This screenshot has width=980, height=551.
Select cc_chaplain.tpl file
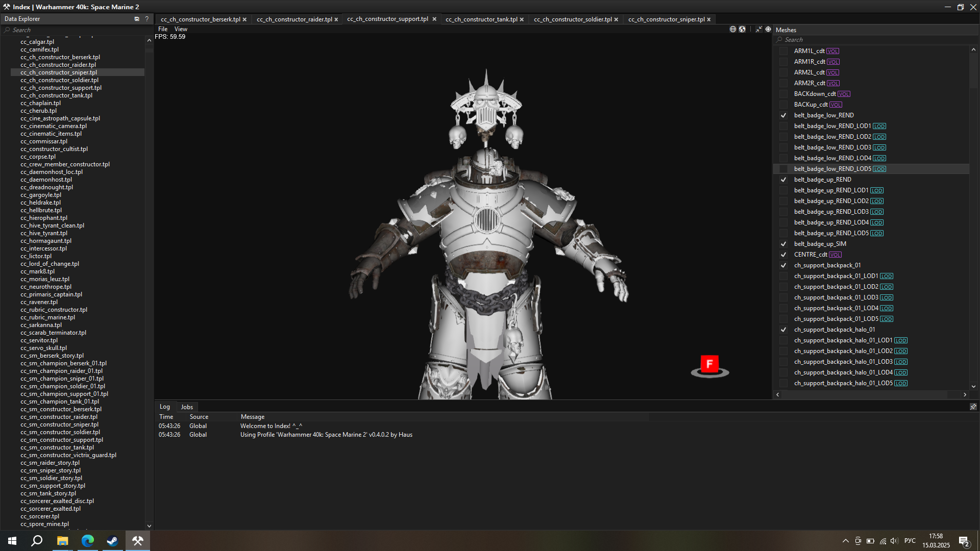[40, 103]
